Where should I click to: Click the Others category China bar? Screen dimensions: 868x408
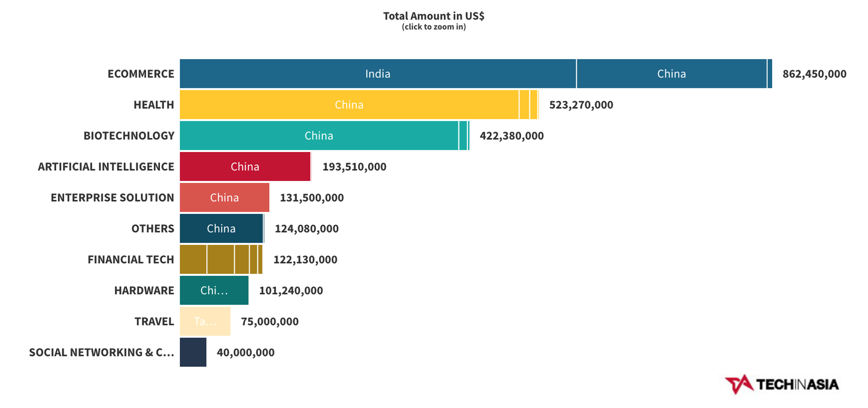[221, 228]
